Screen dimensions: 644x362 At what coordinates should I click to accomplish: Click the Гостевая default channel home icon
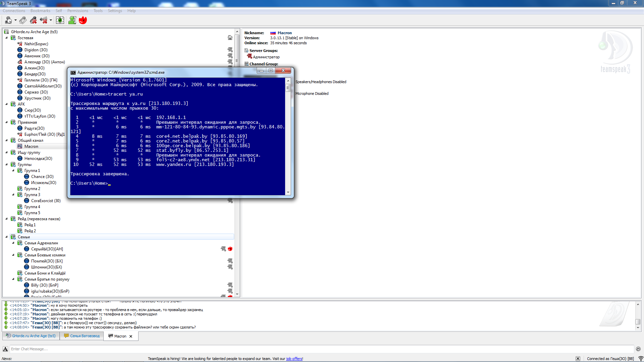click(230, 38)
